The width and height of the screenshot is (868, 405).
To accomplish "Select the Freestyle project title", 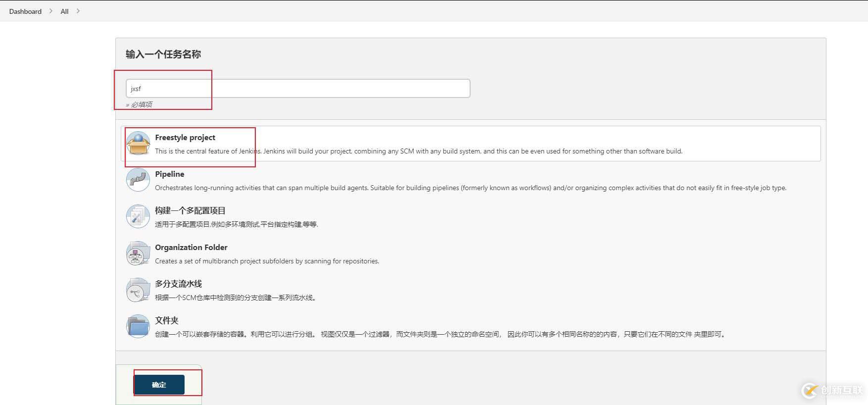I will pyautogui.click(x=185, y=138).
